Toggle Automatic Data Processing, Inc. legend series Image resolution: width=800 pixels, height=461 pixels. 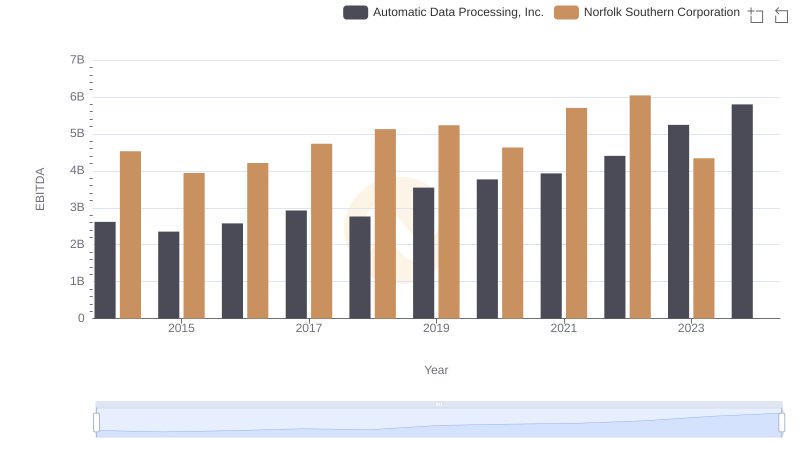[443, 12]
